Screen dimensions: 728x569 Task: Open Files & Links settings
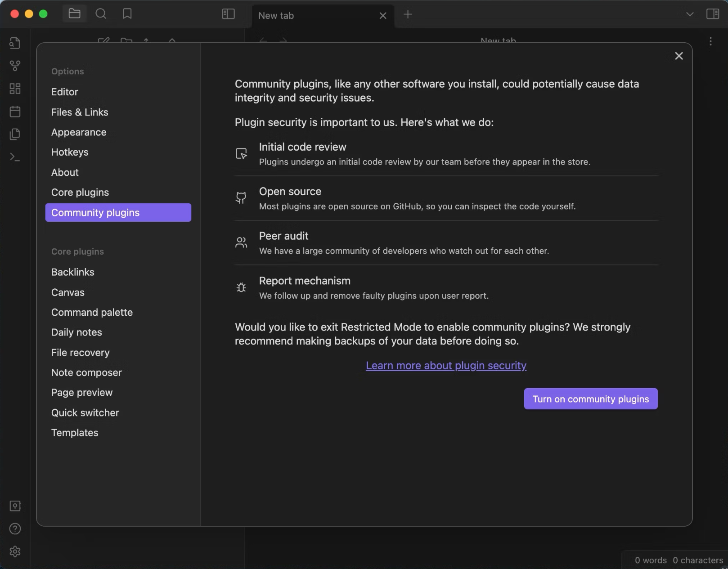118,112
